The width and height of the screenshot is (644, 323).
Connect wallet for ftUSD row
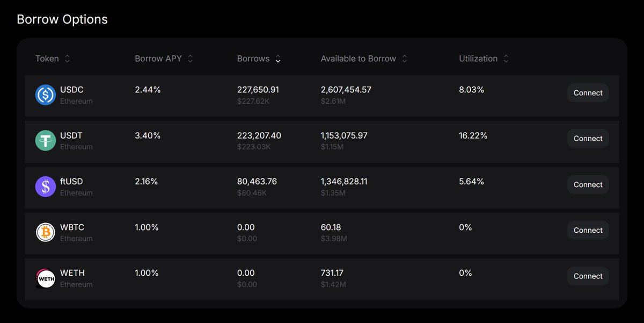[588, 184]
